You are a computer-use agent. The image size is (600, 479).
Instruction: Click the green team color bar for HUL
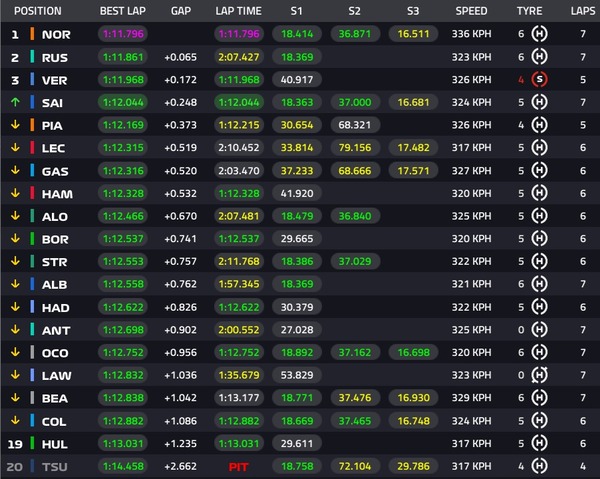[x=32, y=443]
